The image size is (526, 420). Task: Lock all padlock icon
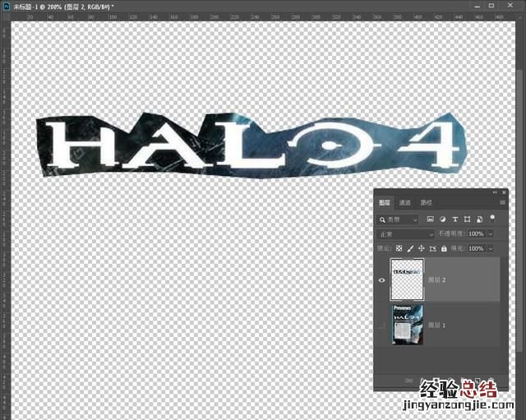click(444, 248)
